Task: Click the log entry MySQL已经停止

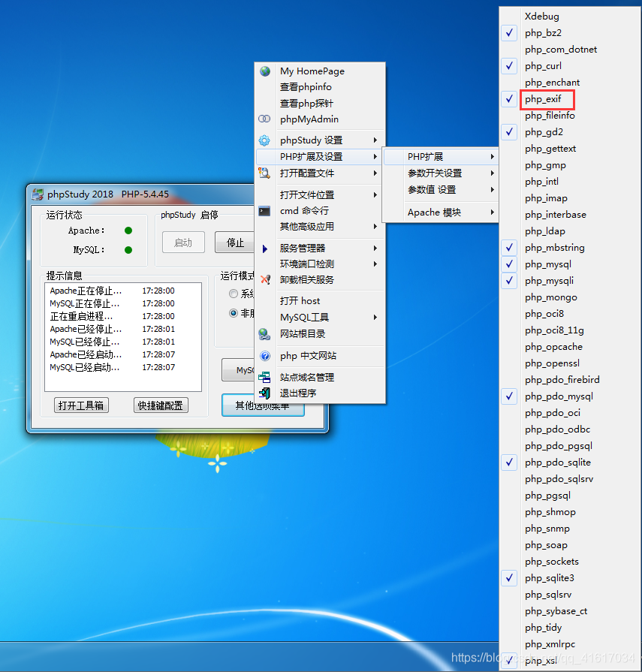Action: [x=113, y=342]
